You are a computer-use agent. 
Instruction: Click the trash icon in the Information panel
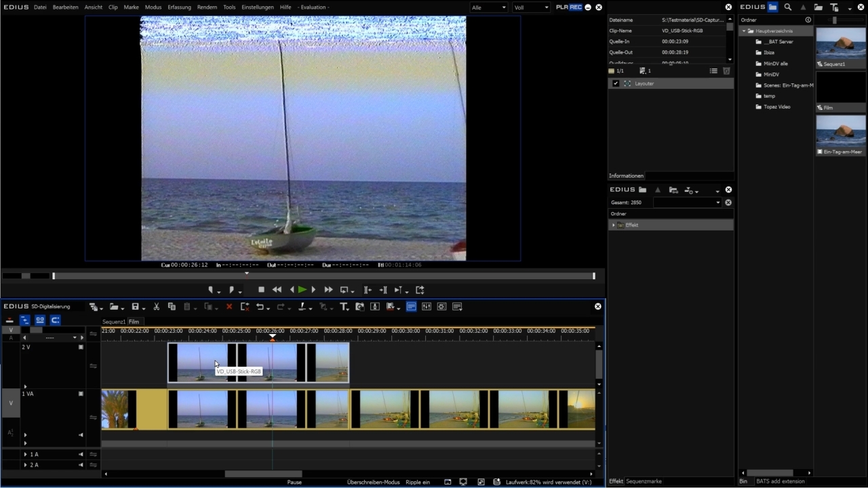(726, 70)
